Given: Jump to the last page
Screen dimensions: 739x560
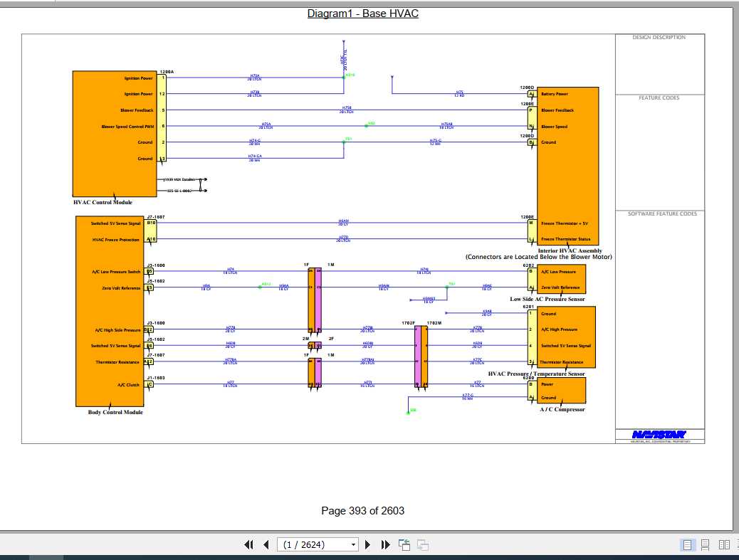Looking at the screenshot, I should click(x=385, y=544).
